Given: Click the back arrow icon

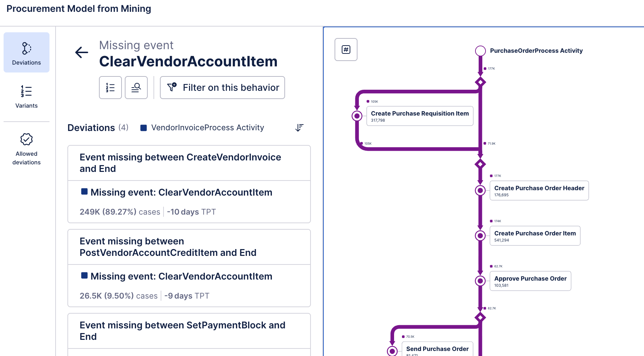Looking at the screenshot, I should (82, 52).
